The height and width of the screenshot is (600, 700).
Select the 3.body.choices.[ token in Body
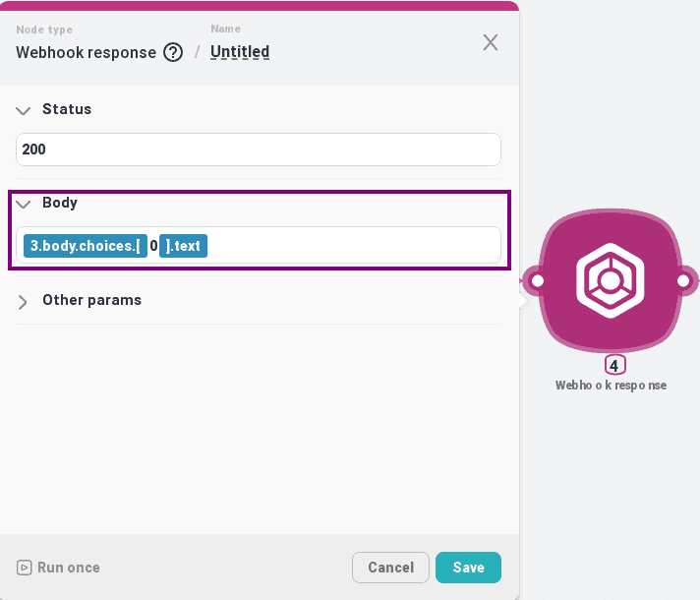click(x=86, y=246)
